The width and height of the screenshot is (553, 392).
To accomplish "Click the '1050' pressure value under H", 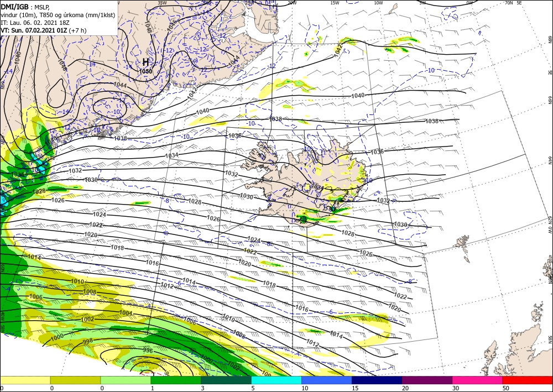I will (145, 71).
